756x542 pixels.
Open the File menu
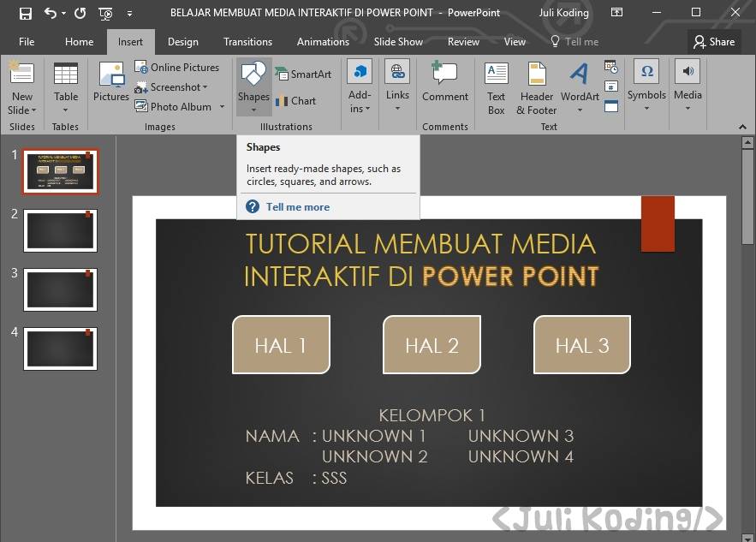[x=27, y=42]
